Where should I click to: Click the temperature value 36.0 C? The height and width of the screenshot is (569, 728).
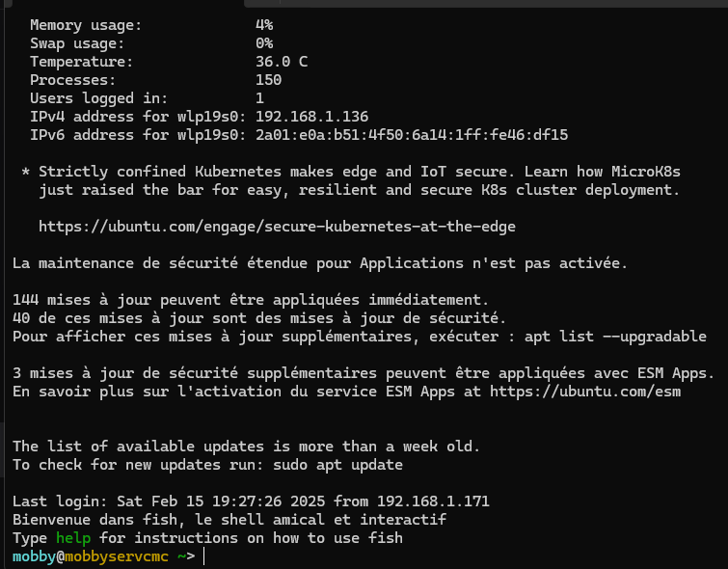point(281,62)
